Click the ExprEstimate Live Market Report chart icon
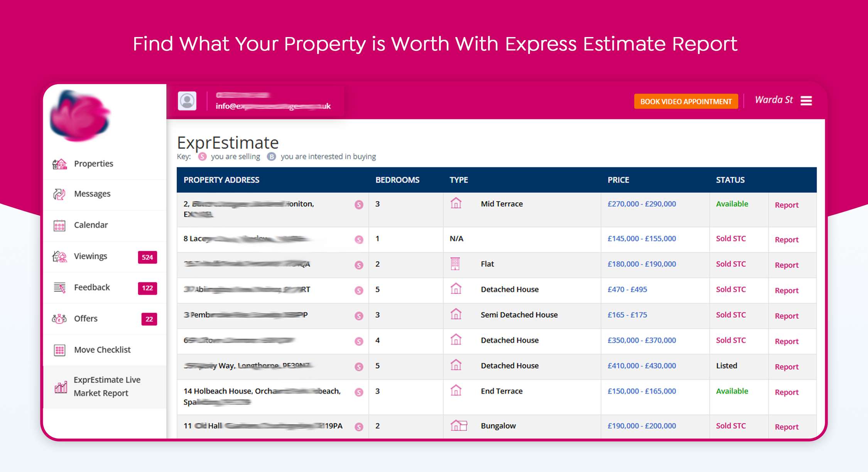868x472 pixels. click(x=61, y=387)
